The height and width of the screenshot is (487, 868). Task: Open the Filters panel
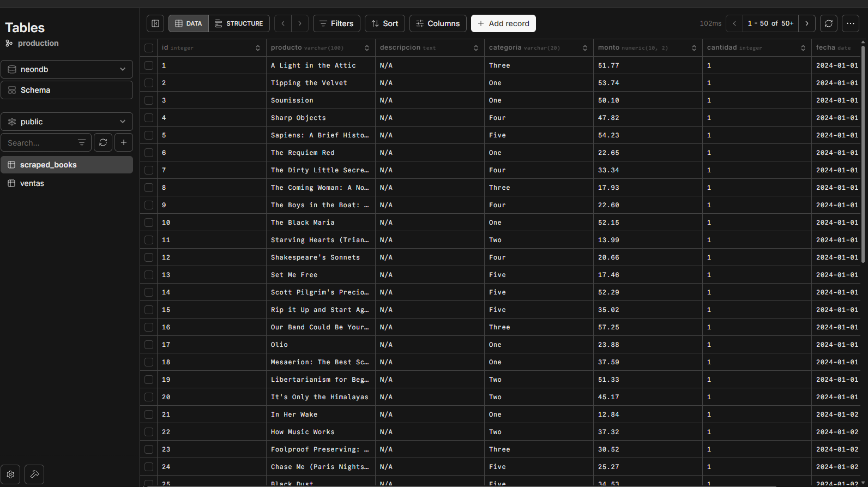(336, 23)
